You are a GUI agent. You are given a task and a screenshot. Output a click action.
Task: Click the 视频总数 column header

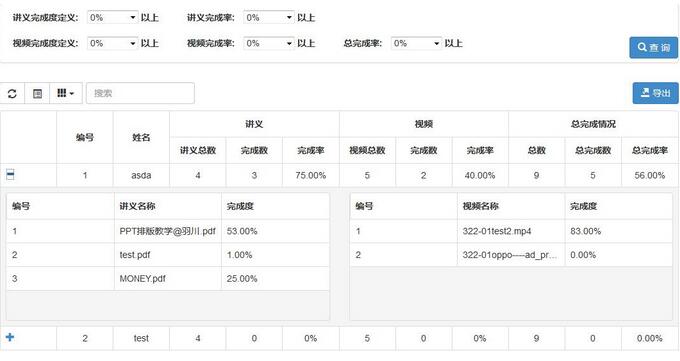coord(367,151)
